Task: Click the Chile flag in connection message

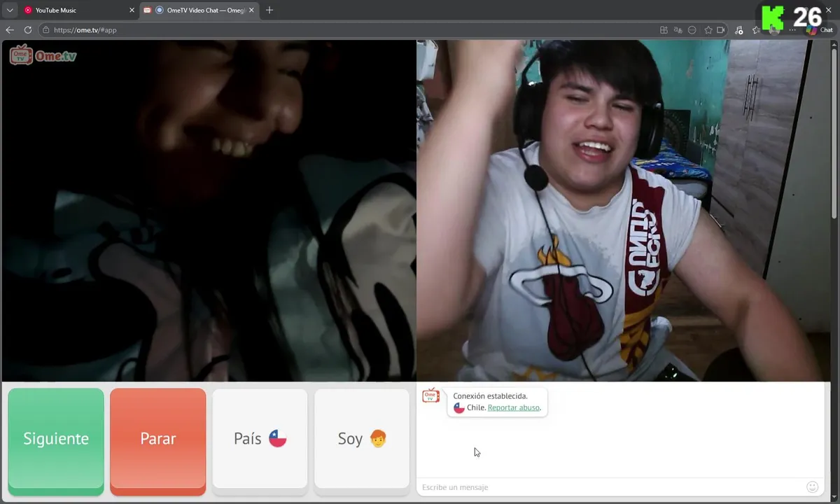Action: click(459, 407)
